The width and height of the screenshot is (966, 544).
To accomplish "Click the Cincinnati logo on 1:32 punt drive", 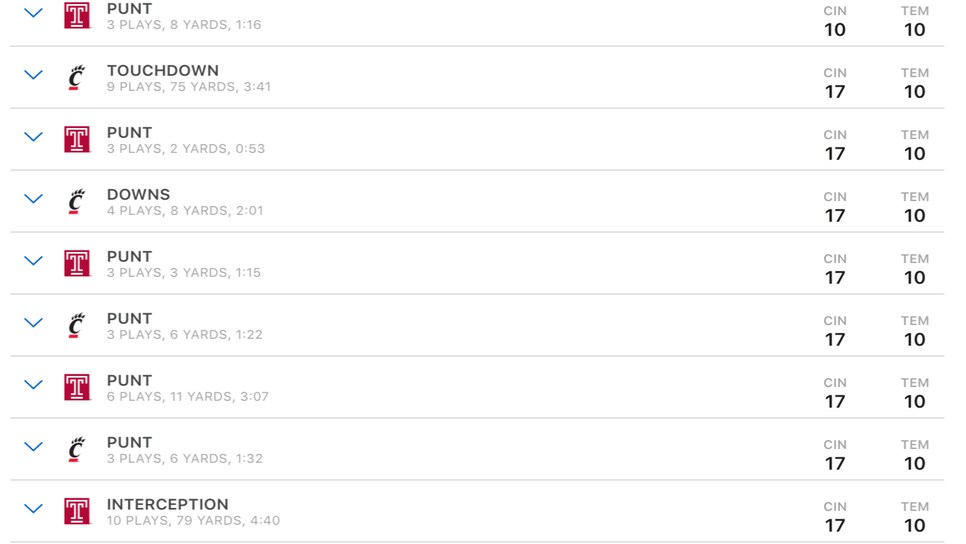I will 76,449.
